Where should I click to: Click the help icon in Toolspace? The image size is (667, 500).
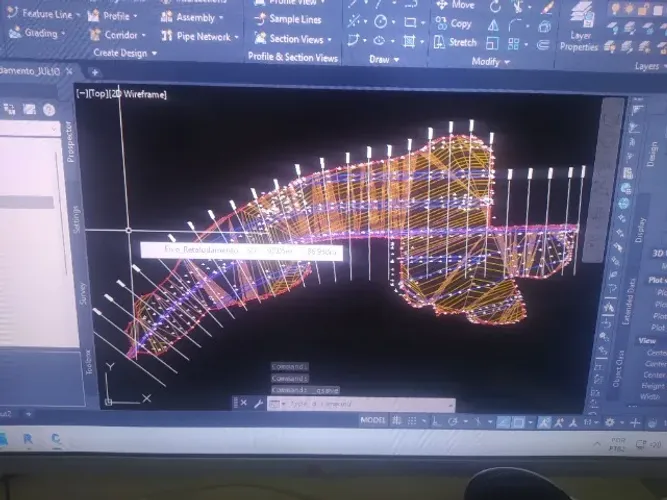click(49, 110)
